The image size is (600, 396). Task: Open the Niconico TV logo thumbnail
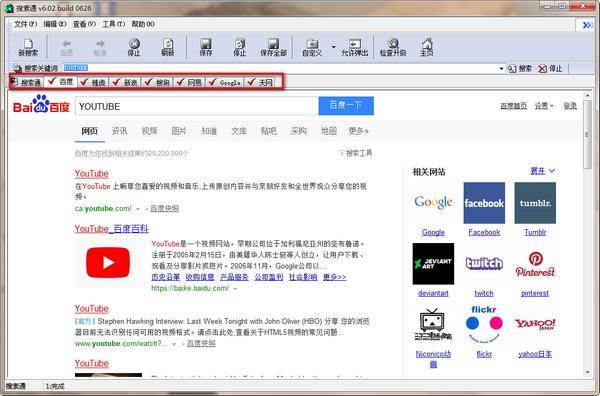[x=433, y=324]
